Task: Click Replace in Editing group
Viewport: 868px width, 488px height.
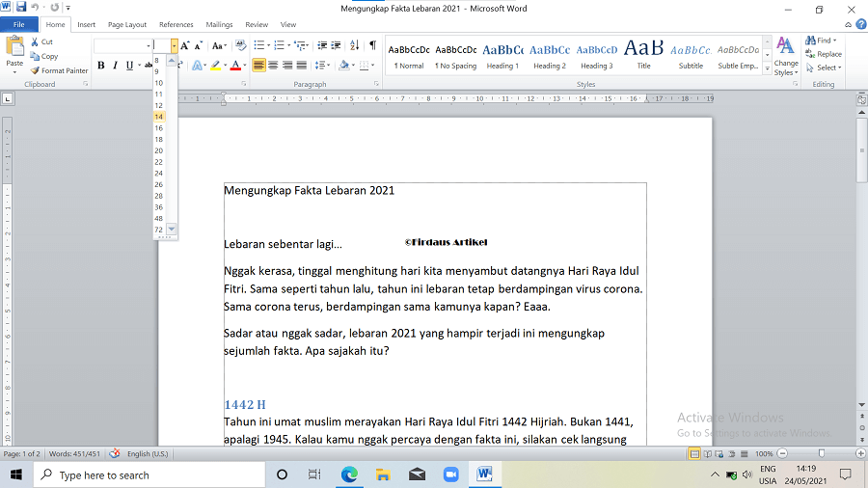Action: pos(824,54)
